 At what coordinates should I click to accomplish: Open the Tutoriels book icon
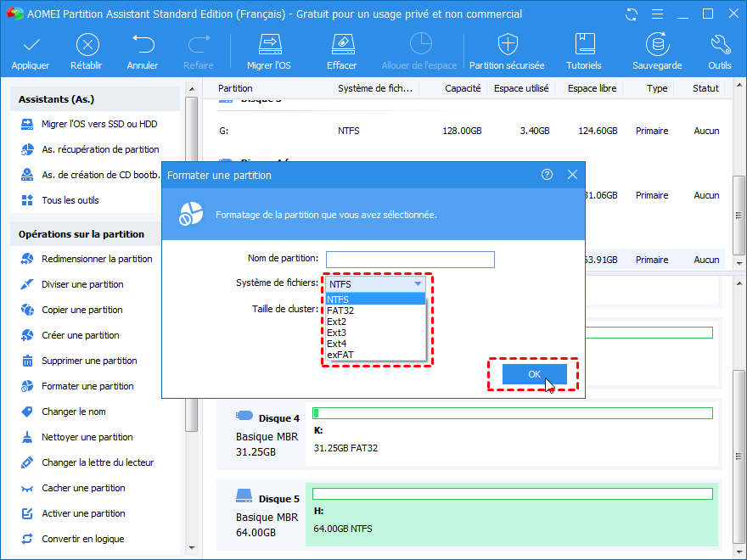[584, 44]
